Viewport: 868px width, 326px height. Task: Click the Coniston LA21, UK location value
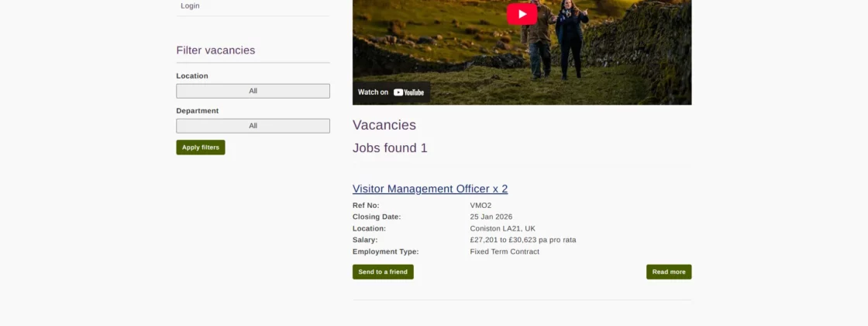[x=503, y=228]
